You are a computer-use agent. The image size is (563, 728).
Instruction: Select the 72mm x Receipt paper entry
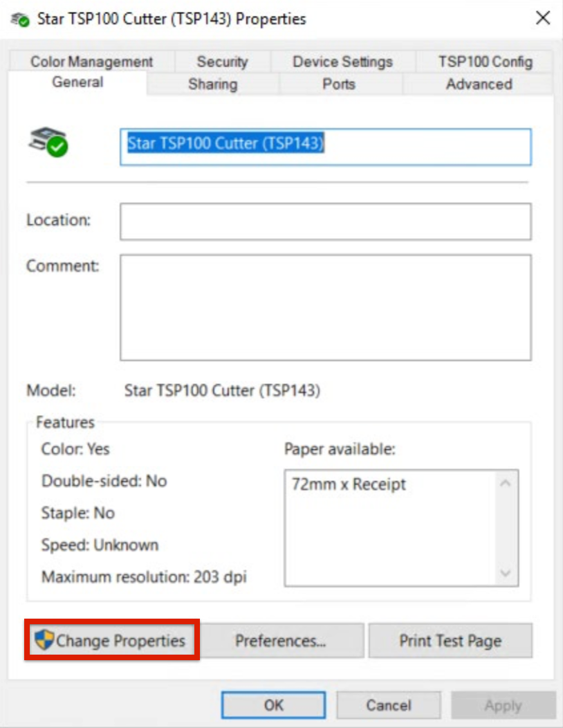click(x=349, y=484)
